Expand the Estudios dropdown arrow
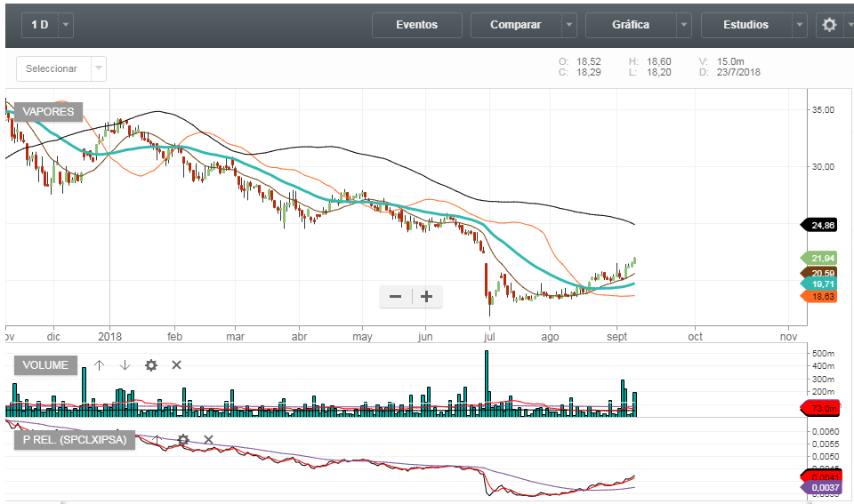The height and width of the screenshot is (504, 854). click(x=800, y=25)
